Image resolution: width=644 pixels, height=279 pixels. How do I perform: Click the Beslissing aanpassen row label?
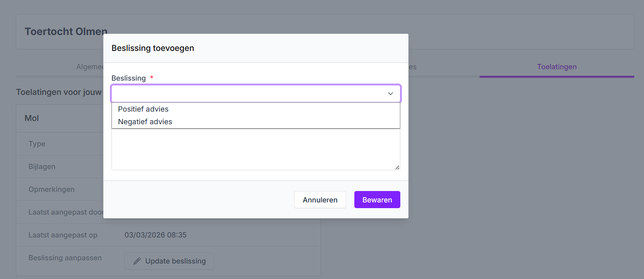65,258
